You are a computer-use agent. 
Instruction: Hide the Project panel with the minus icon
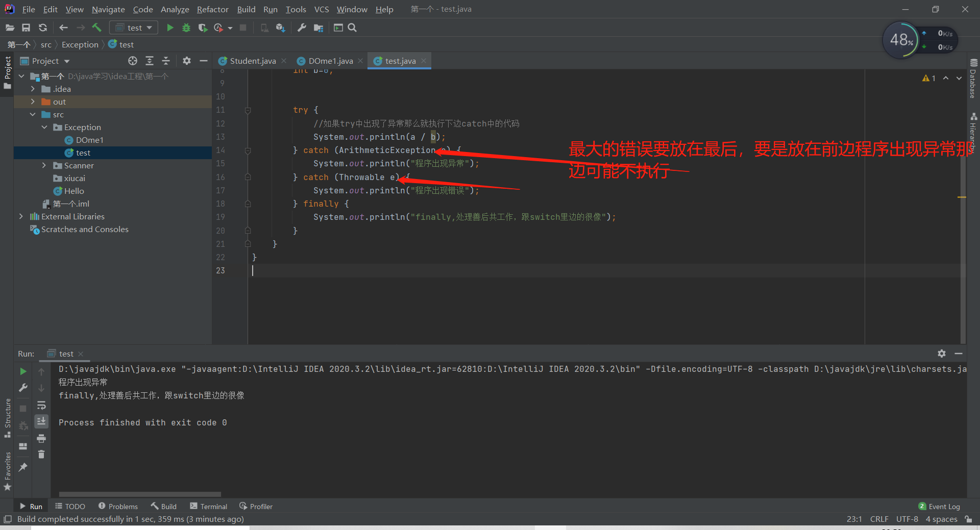(203, 61)
